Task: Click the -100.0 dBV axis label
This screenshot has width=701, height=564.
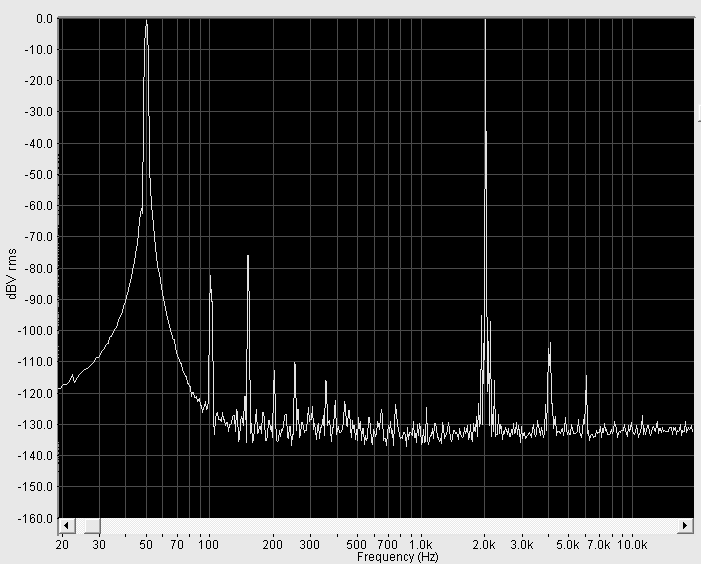Action: [x=35, y=331]
